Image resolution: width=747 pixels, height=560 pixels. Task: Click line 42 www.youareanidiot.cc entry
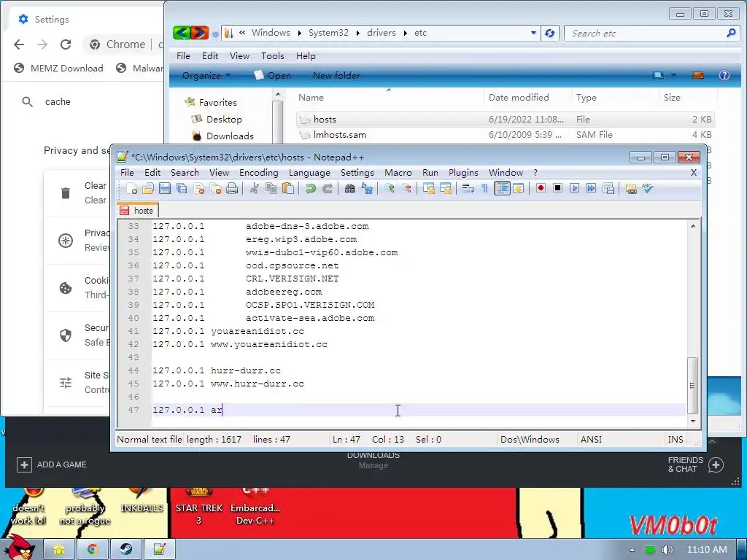[x=269, y=344]
